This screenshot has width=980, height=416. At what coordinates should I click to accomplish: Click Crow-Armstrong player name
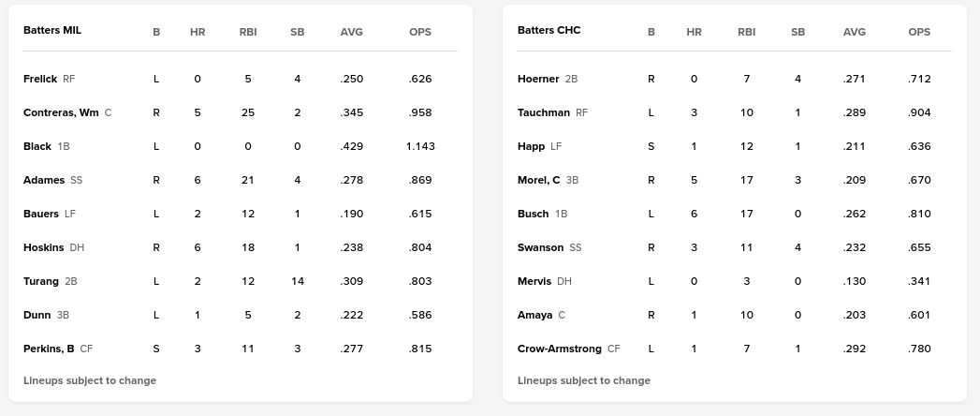click(x=560, y=349)
